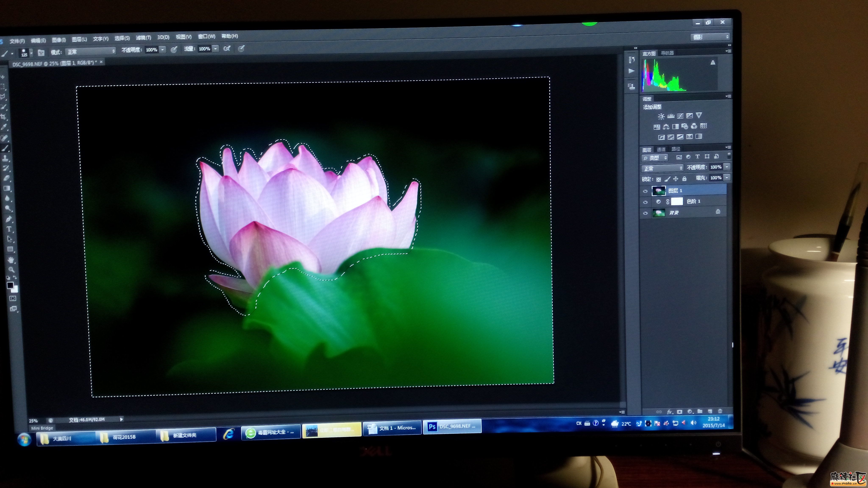Add a Vibrance adjustment layer
The height and width of the screenshot is (488, 868).
point(699,115)
